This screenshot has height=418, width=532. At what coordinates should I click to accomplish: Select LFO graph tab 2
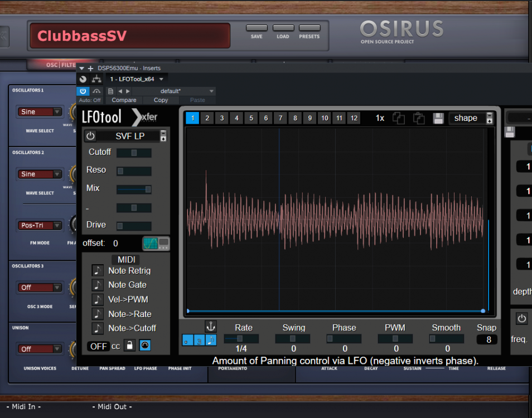coord(207,118)
